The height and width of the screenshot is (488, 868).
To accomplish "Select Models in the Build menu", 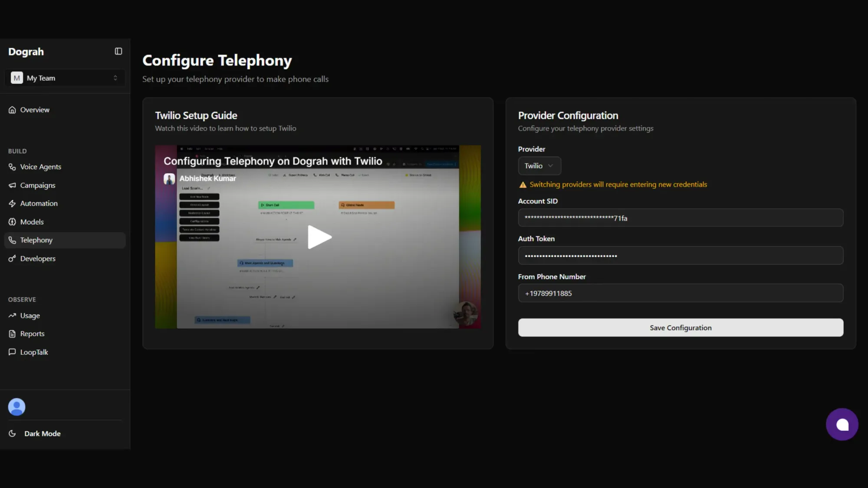I will point(32,222).
